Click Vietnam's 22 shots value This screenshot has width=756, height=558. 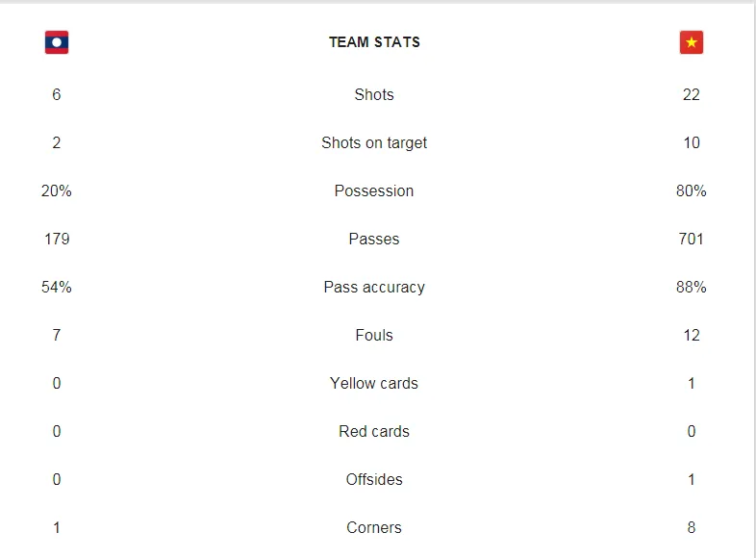(x=691, y=94)
